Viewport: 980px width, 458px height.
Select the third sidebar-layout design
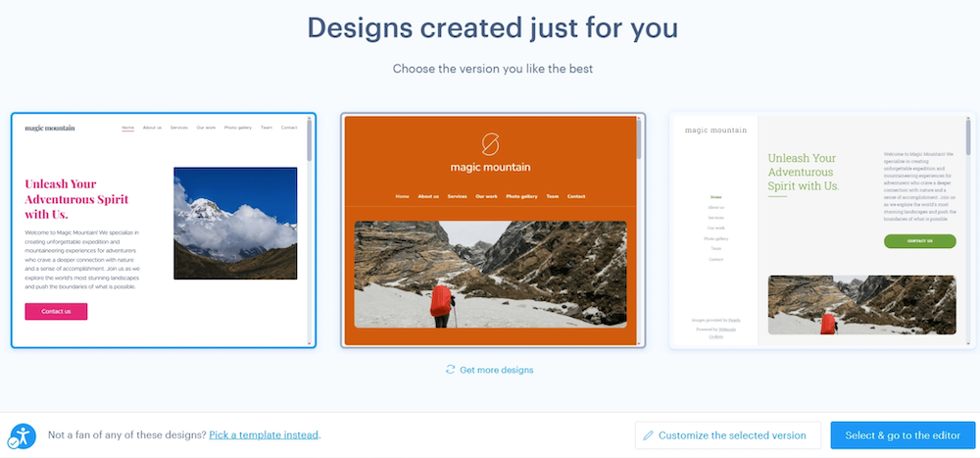pyautogui.click(x=822, y=230)
